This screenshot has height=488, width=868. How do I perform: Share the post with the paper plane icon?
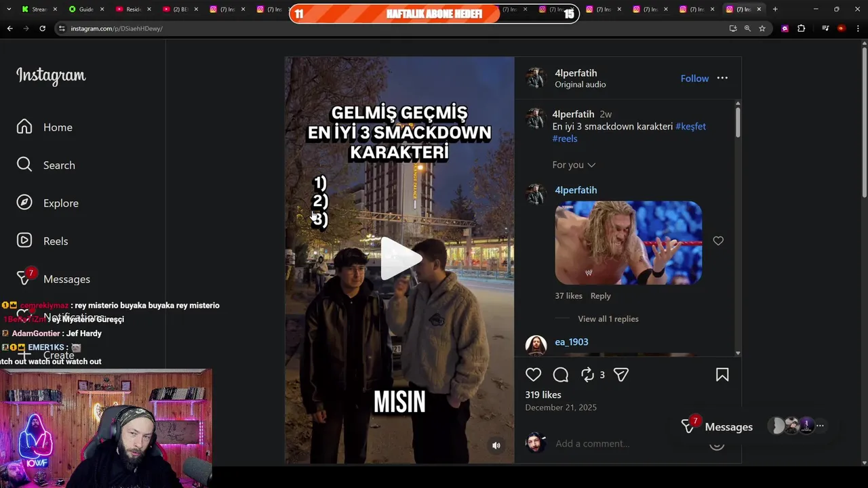tap(621, 375)
